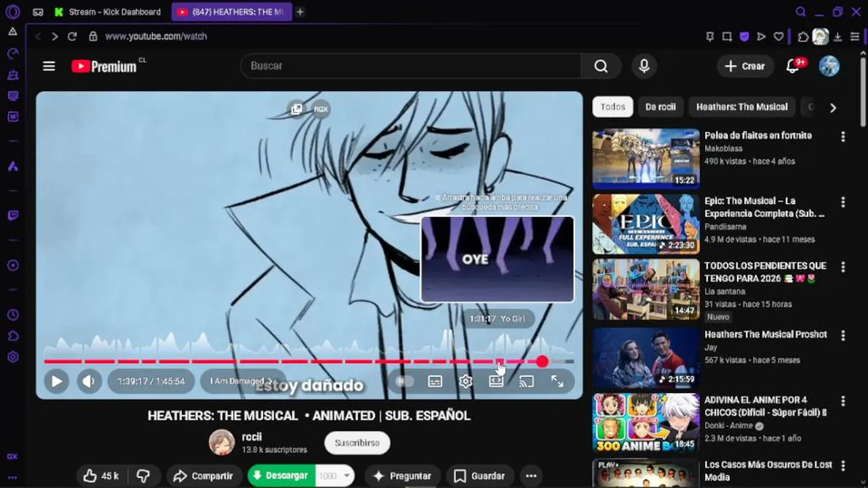This screenshot has height=488, width=868.
Task: Click the Compartir share button
Action: (x=203, y=476)
